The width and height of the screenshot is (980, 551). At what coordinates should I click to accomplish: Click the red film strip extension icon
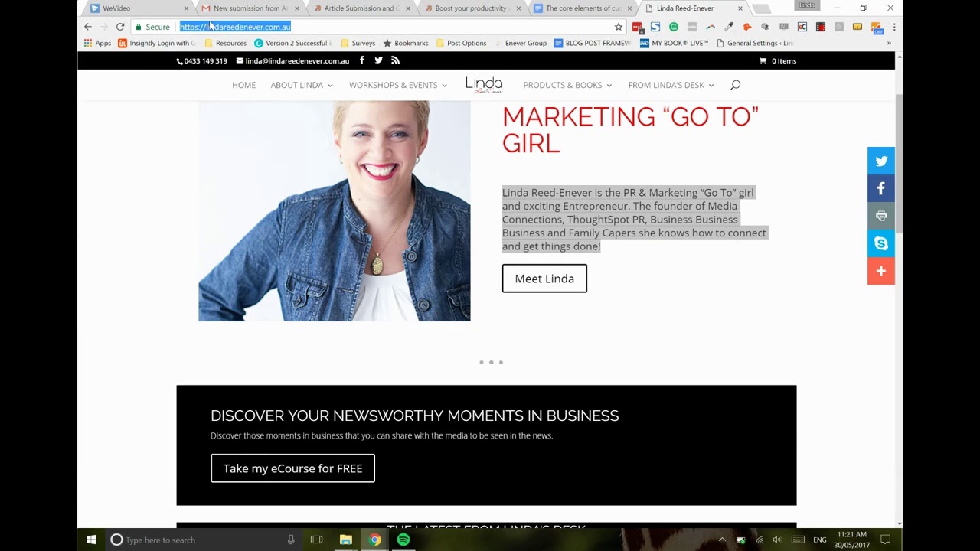coord(821,27)
